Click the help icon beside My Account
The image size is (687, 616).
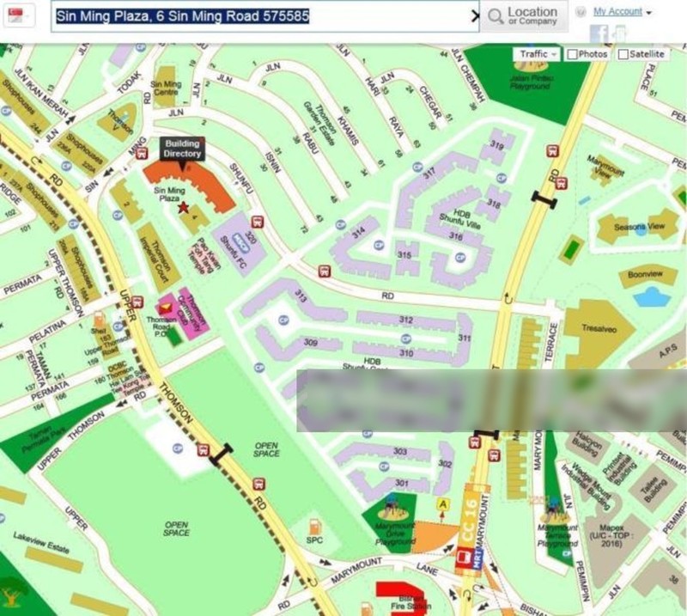point(581,12)
